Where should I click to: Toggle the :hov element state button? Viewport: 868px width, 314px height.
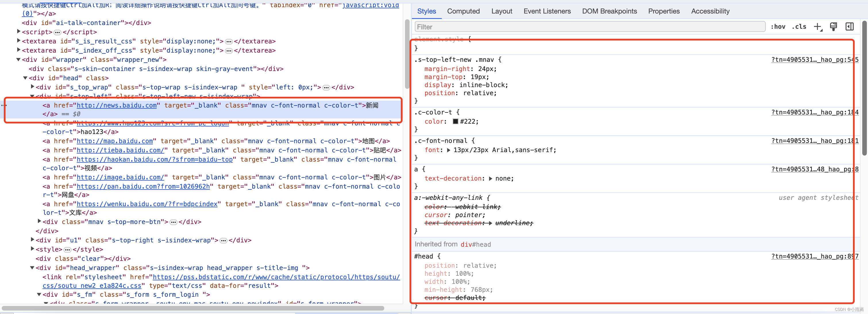point(778,27)
